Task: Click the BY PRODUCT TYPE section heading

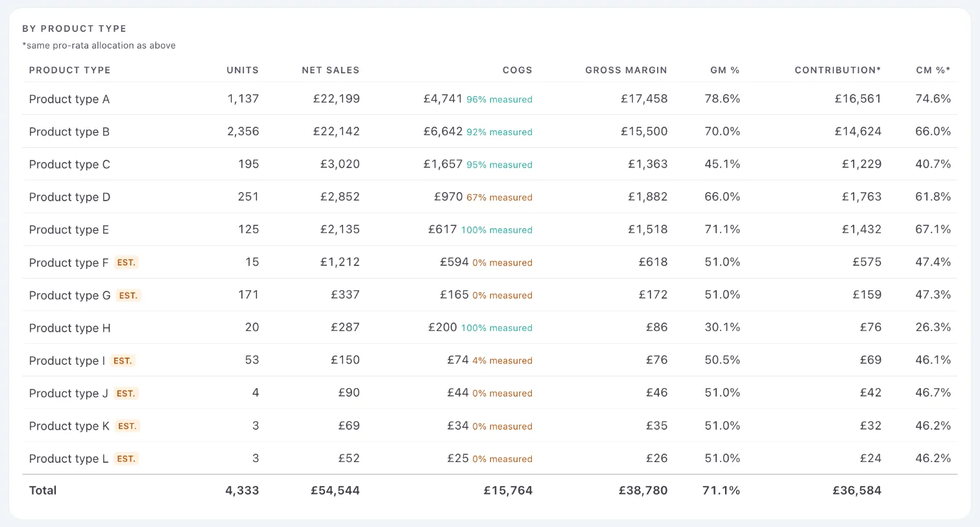Action: pyautogui.click(x=75, y=29)
